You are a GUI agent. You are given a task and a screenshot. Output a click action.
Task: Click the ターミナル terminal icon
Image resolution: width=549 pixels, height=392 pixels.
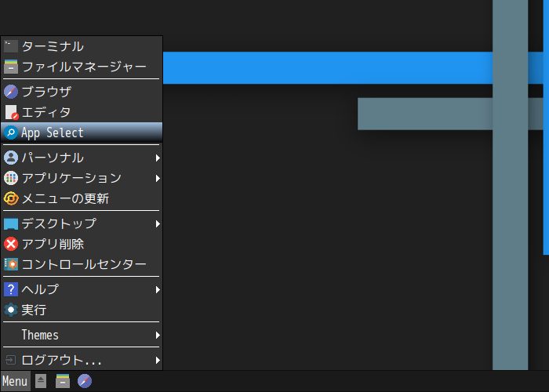click(x=11, y=46)
